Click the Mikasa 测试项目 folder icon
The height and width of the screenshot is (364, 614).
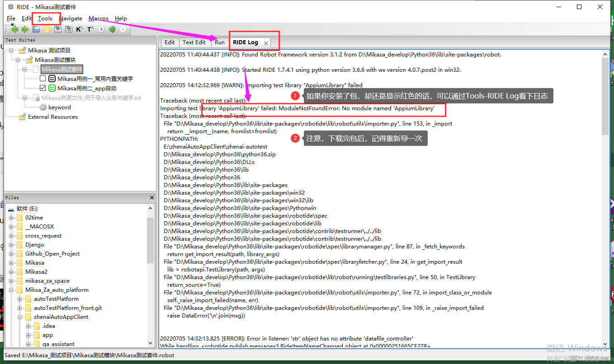point(22,50)
